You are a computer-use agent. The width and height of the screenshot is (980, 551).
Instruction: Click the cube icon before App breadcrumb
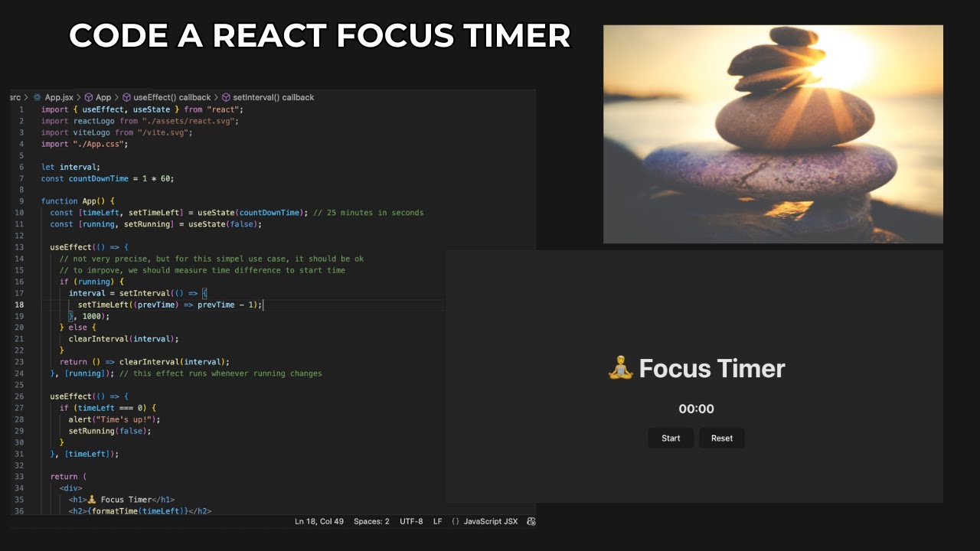(x=89, y=98)
